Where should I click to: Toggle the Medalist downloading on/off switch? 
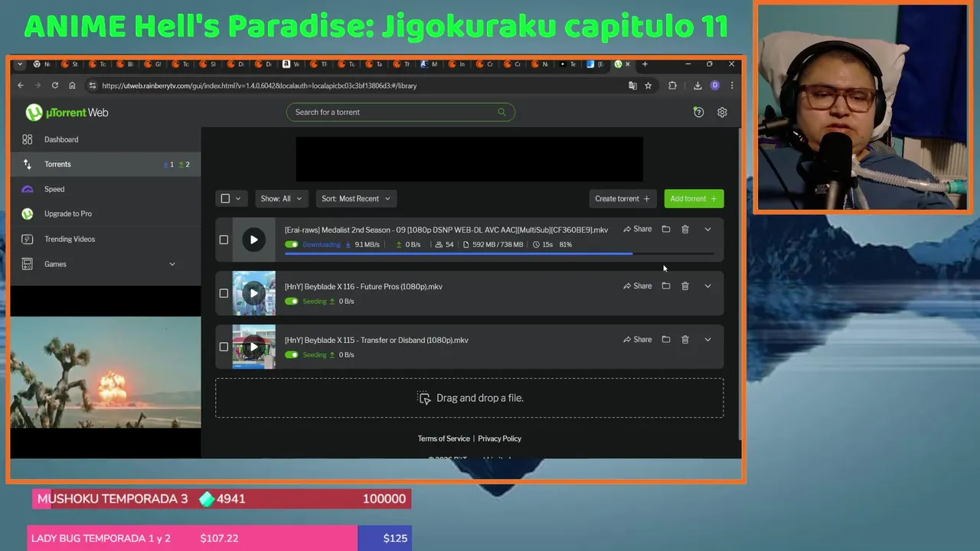click(292, 244)
